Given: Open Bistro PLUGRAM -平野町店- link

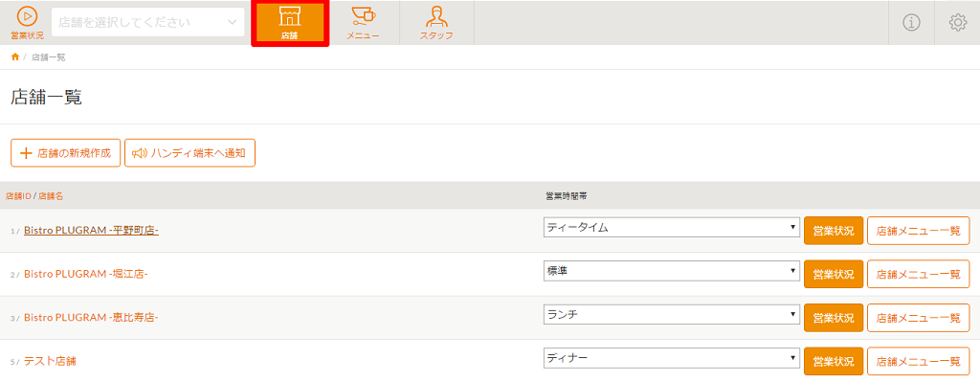Looking at the screenshot, I should (91, 231).
